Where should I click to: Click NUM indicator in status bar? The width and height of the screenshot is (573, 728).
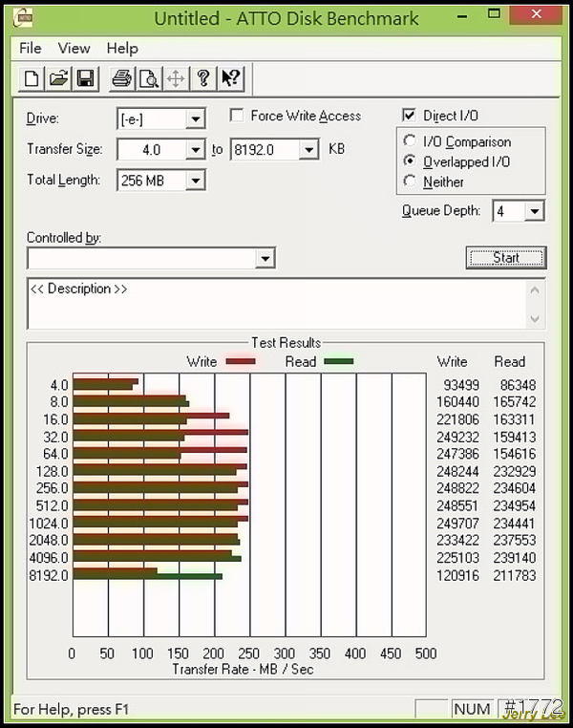pos(472,709)
